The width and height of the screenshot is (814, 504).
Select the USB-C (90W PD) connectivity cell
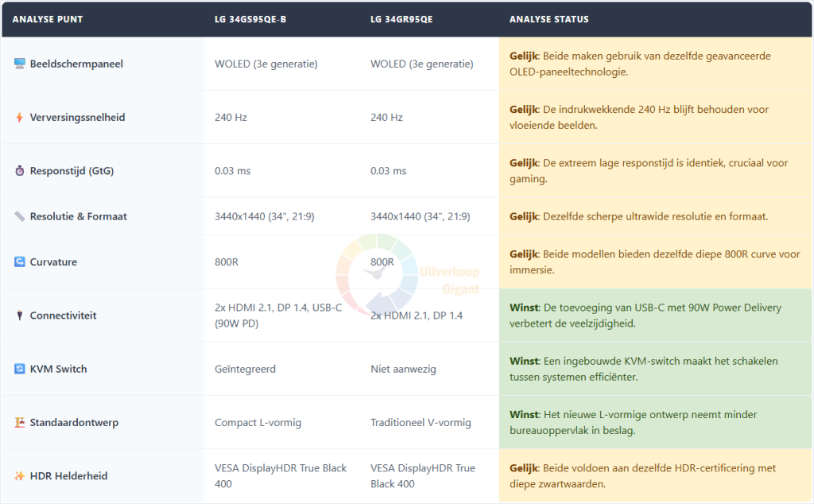point(278,315)
